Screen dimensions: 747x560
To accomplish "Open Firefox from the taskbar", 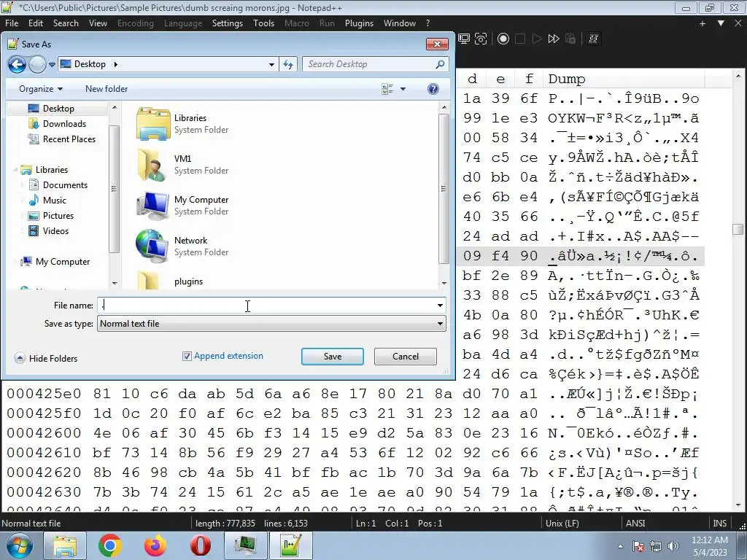I will [155, 545].
